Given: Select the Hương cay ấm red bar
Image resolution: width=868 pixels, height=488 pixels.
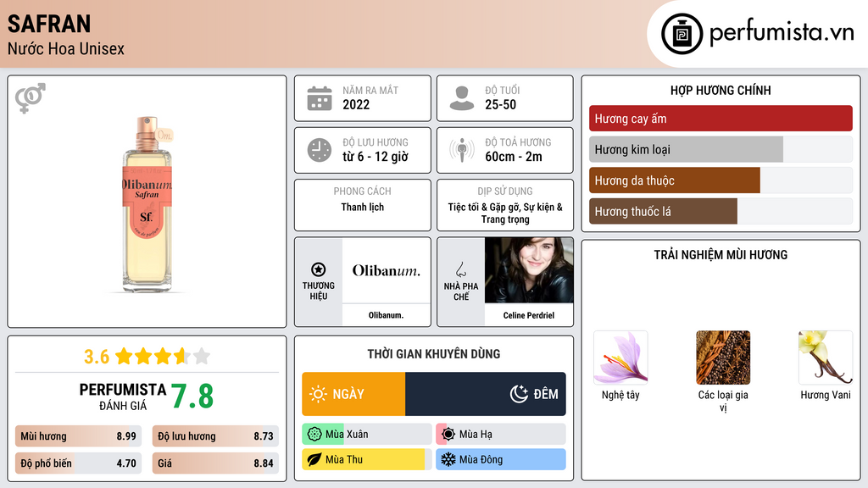Looking at the screenshot, I should click(x=721, y=119).
